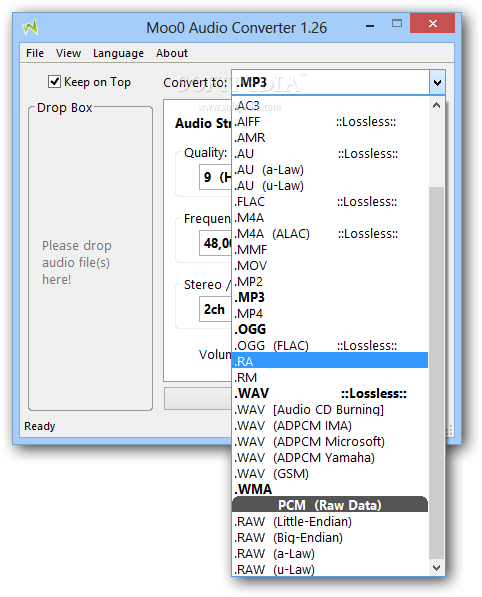The height and width of the screenshot is (597, 482).
Task: Open the Language menu
Action: [118, 53]
